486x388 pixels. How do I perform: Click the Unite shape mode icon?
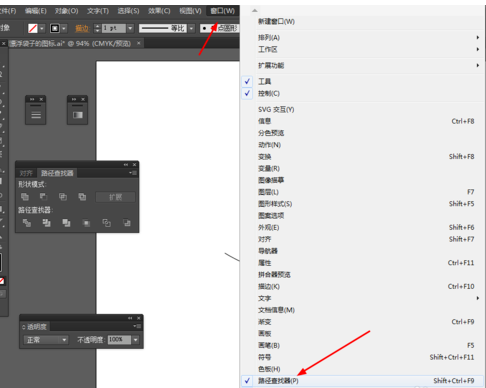[25, 197]
